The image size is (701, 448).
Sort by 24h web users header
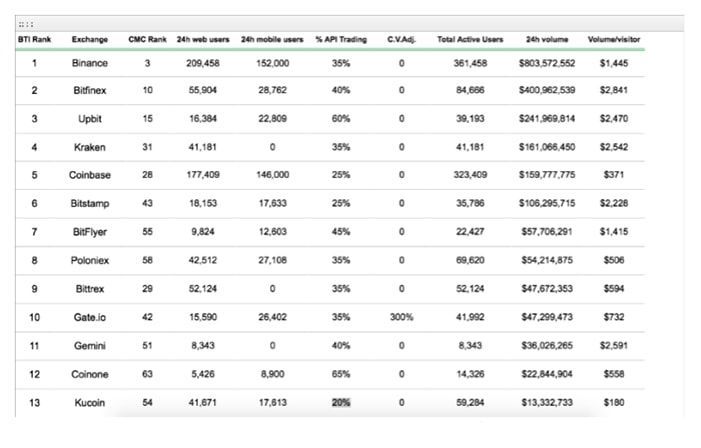click(203, 39)
